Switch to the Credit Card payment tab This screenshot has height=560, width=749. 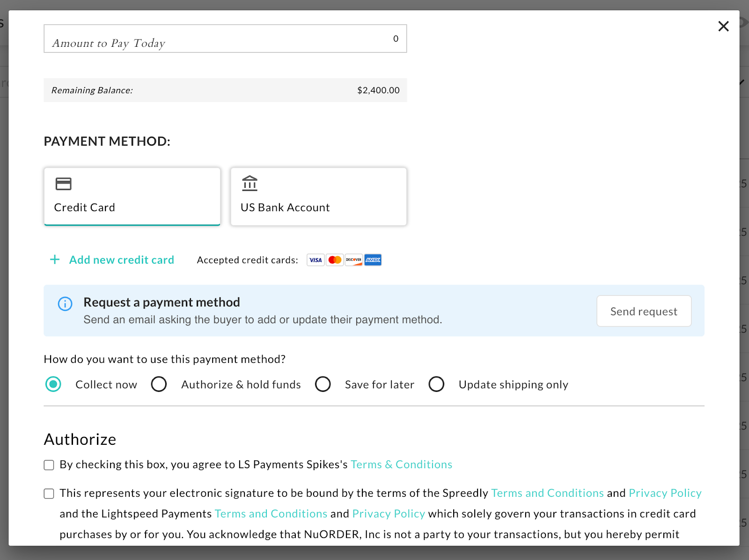(132, 197)
